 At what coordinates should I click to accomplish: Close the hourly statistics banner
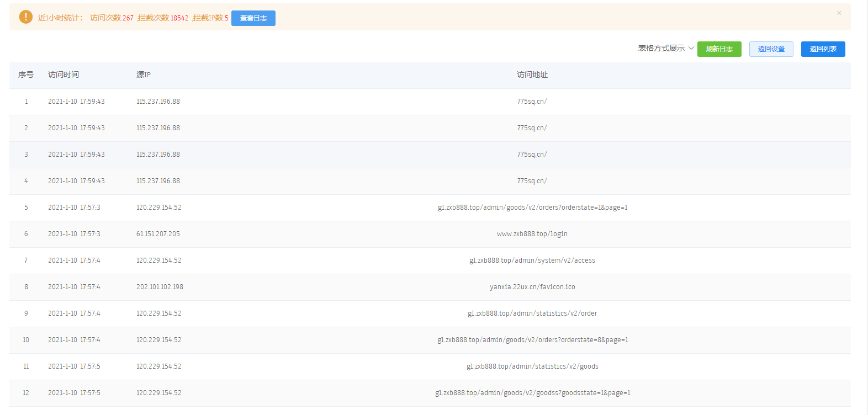pos(839,13)
